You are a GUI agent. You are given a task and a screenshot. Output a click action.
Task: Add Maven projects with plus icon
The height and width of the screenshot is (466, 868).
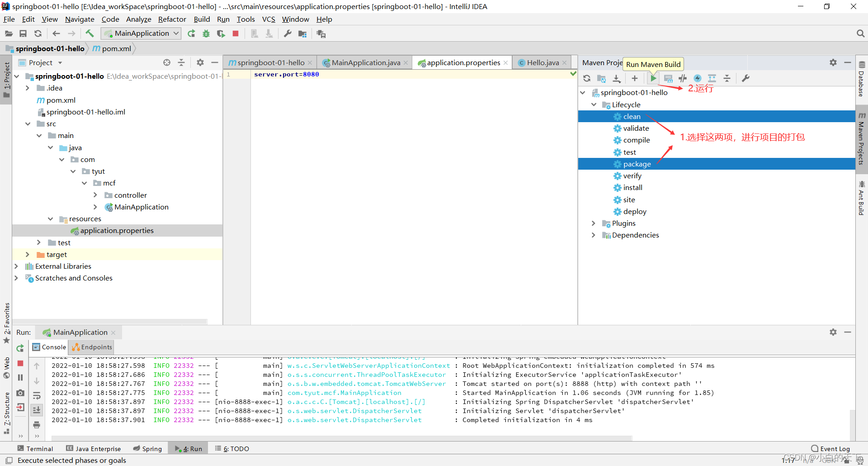coord(635,78)
